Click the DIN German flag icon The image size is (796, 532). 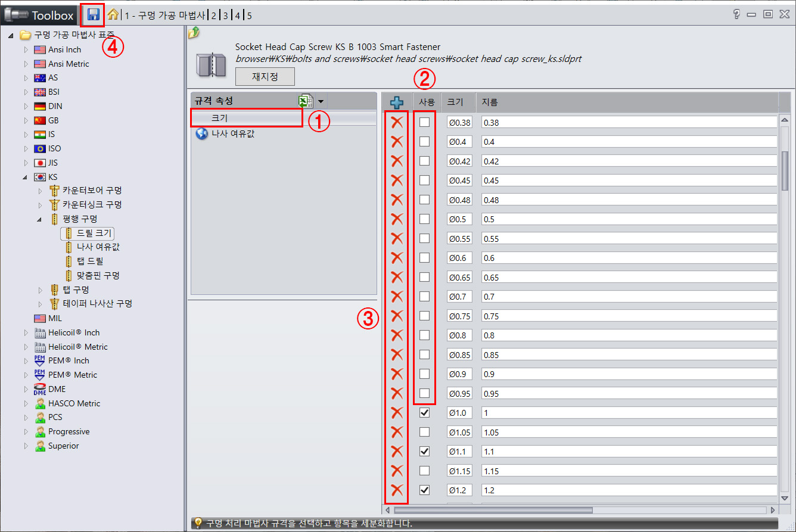40,106
